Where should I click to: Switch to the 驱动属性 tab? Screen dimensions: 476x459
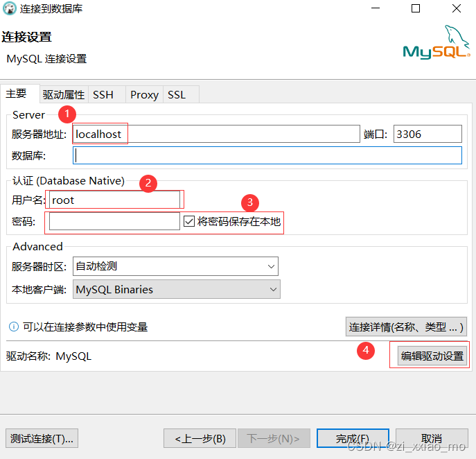click(63, 95)
